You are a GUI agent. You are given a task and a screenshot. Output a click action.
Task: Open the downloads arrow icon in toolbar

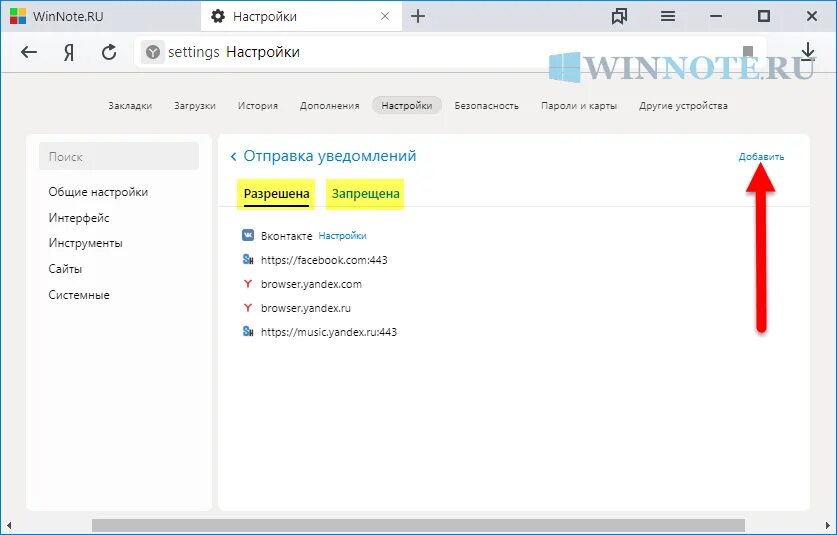[808, 52]
